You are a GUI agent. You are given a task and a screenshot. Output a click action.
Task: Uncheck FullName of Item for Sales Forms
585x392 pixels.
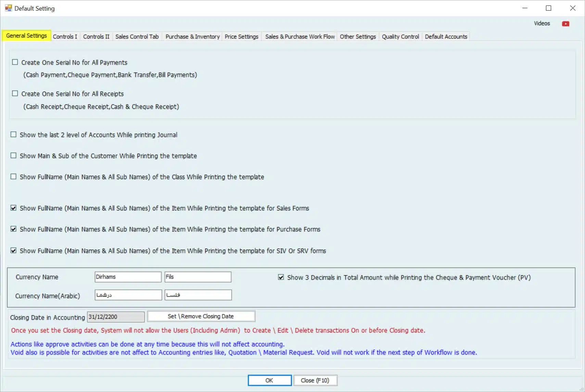click(x=14, y=208)
